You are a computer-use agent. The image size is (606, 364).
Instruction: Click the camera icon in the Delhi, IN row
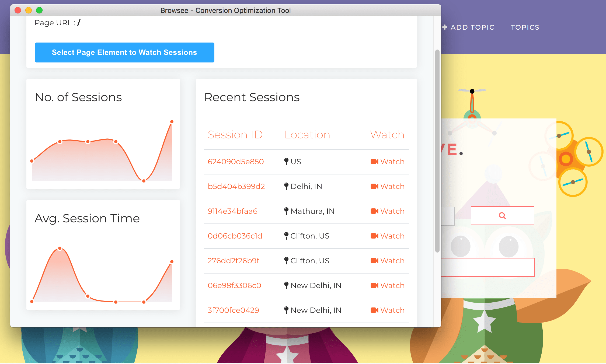374,186
